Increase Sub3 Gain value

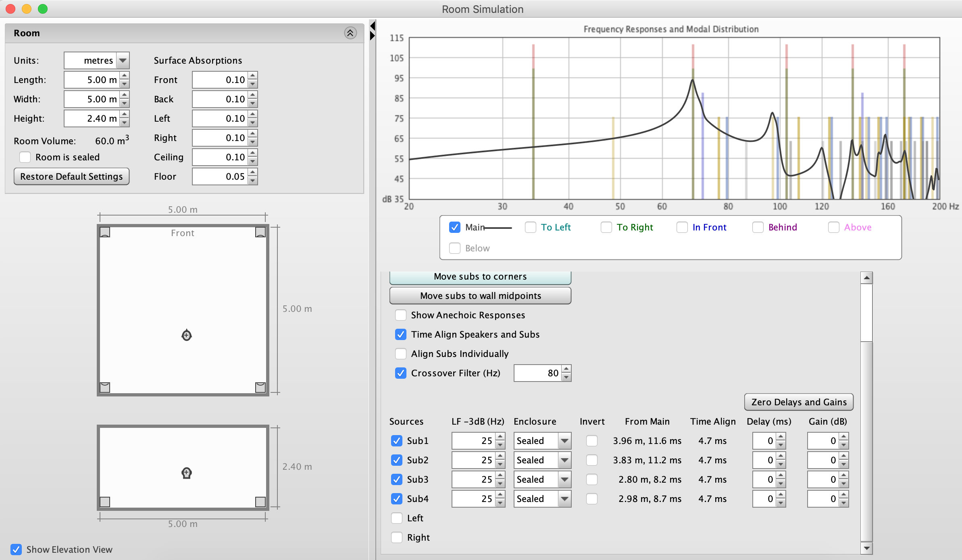tap(844, 475)
